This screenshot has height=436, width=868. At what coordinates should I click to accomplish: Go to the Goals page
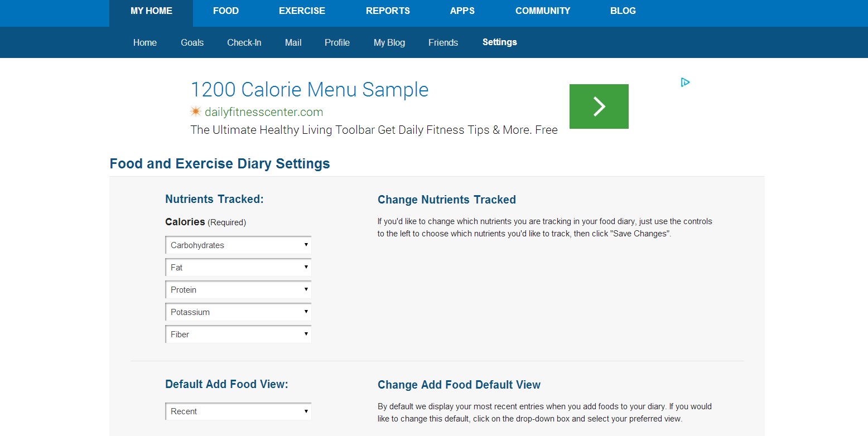(x=192, y=42)
